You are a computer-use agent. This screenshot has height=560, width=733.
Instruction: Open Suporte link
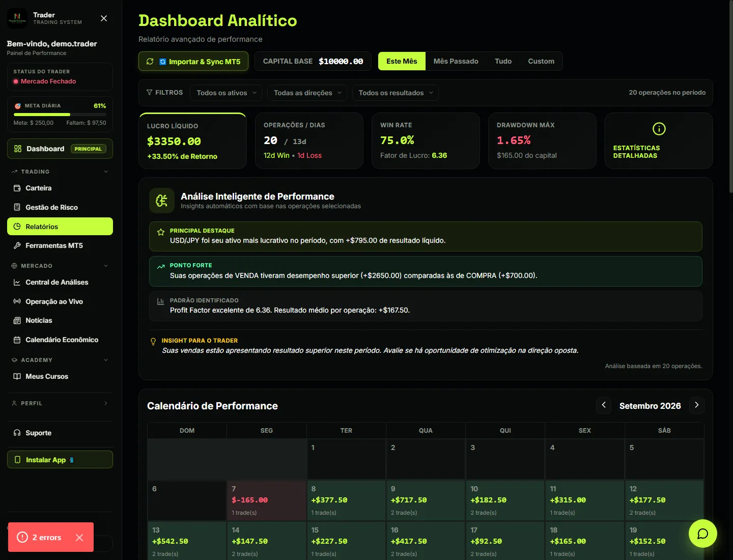pyautogui.click(x=60, y=433)
